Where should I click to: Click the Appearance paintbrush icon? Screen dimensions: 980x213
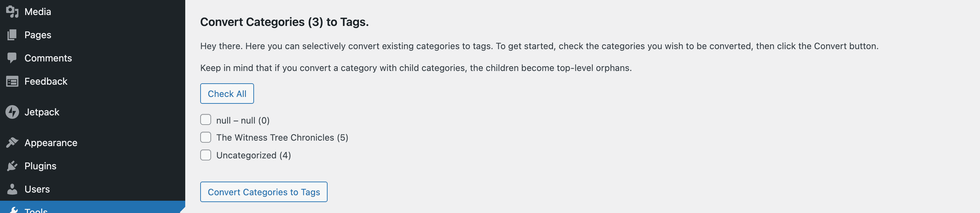pos(12,142)
